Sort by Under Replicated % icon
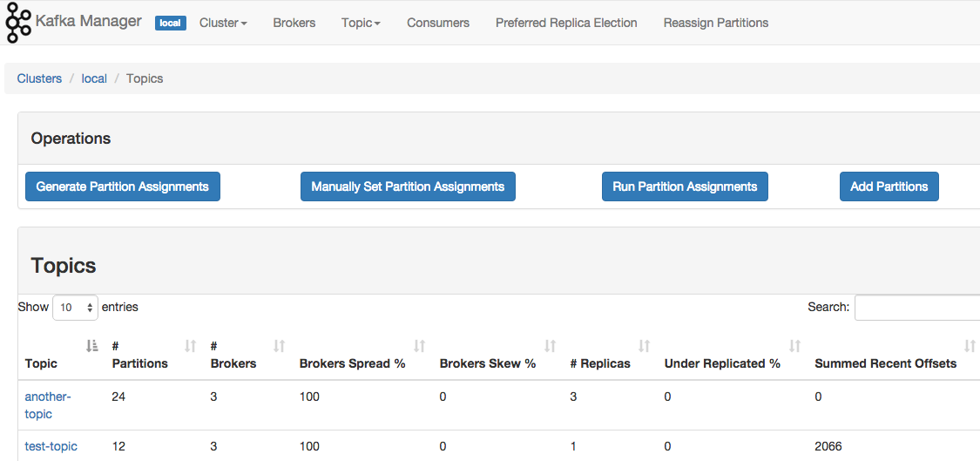 [794, 347]
